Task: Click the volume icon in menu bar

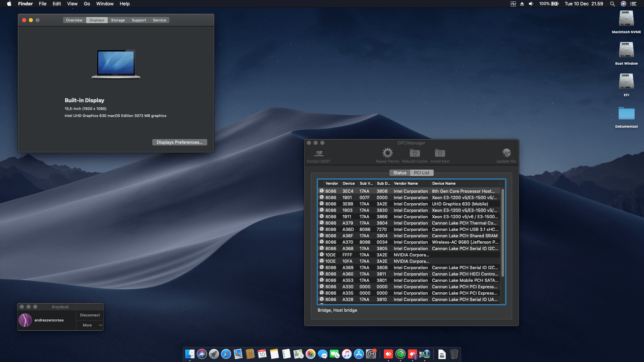Action: coord(531,4)
